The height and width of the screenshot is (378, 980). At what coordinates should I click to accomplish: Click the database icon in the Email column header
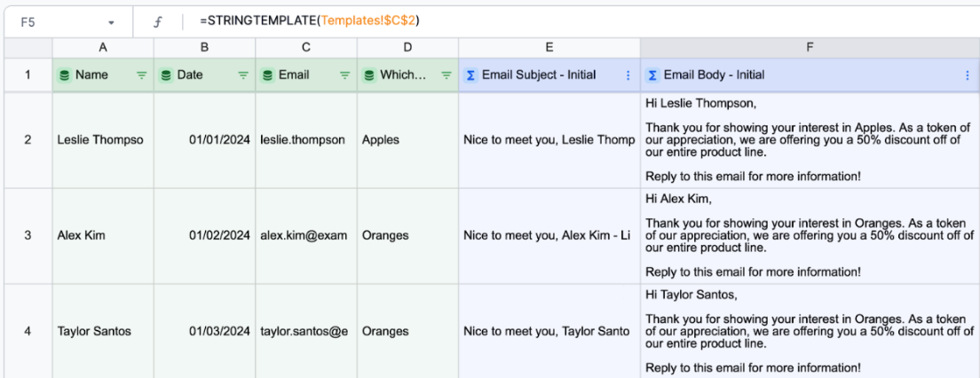coord(267,75)
